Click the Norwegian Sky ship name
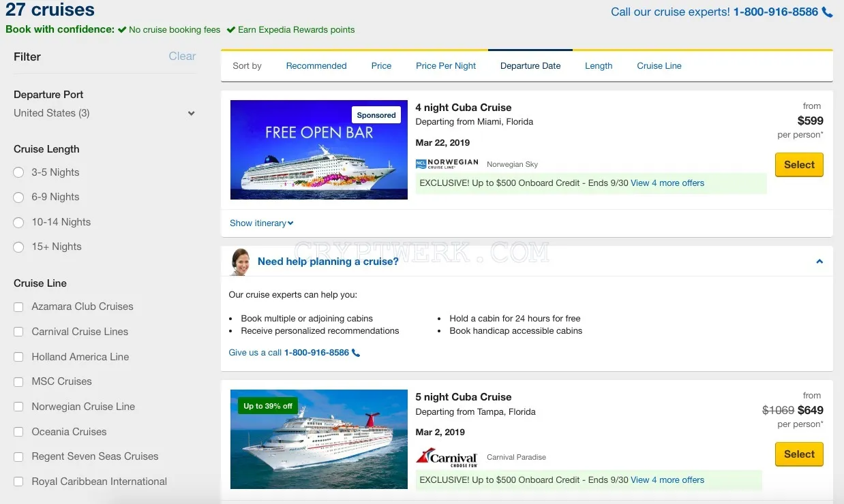 (512, 165)
